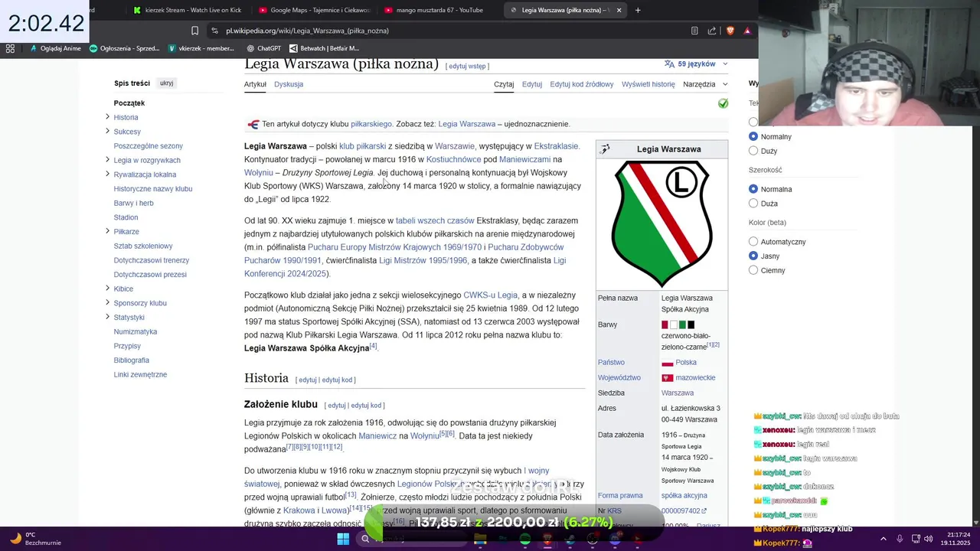This screenshot has width=980, height=551.
Task: Open apps grid icon in bookmarks bar
Action: pos(10,48)
